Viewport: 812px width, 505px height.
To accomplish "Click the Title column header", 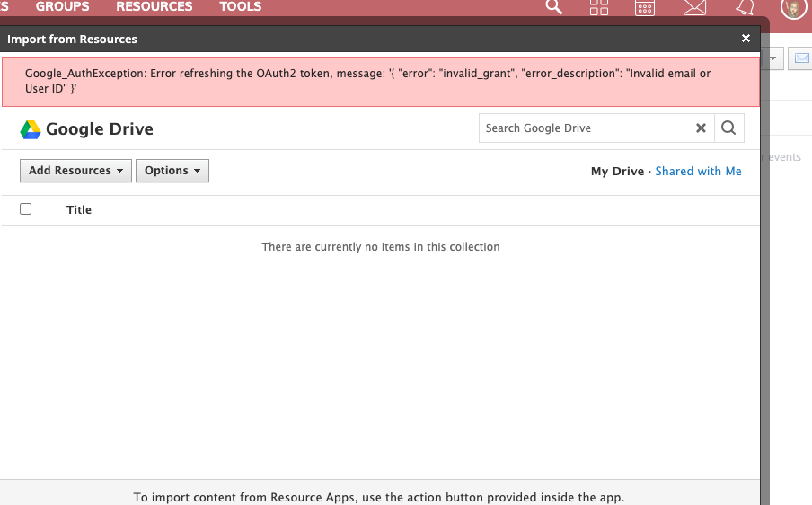I will coord(79,209).
